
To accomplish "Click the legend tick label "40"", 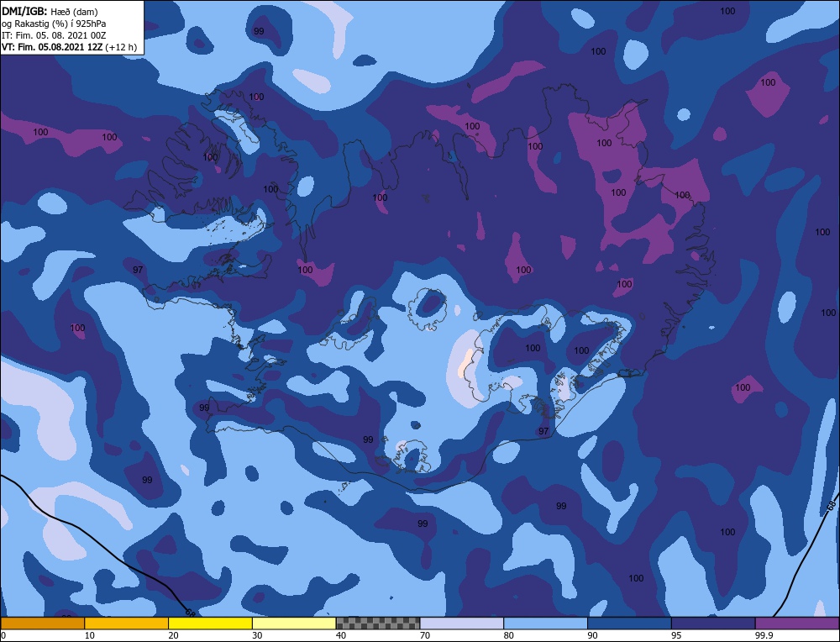I will [341, 635].
